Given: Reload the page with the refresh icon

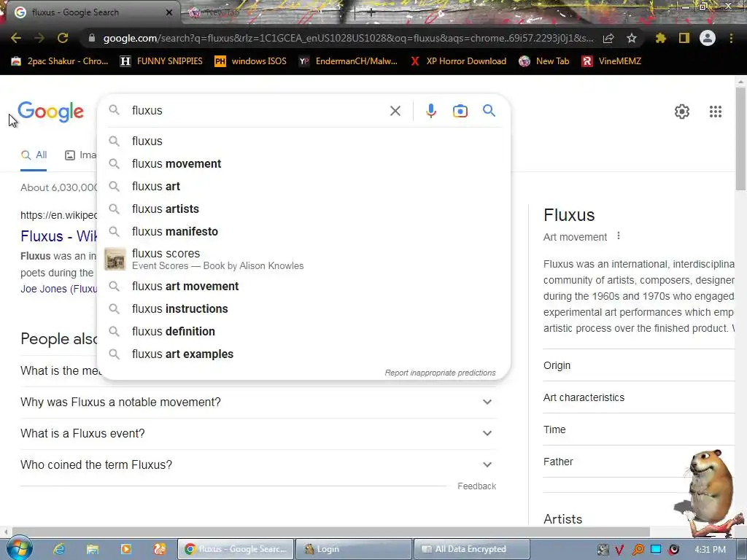Looking at the screenshot, I should [x=63, y=38].
